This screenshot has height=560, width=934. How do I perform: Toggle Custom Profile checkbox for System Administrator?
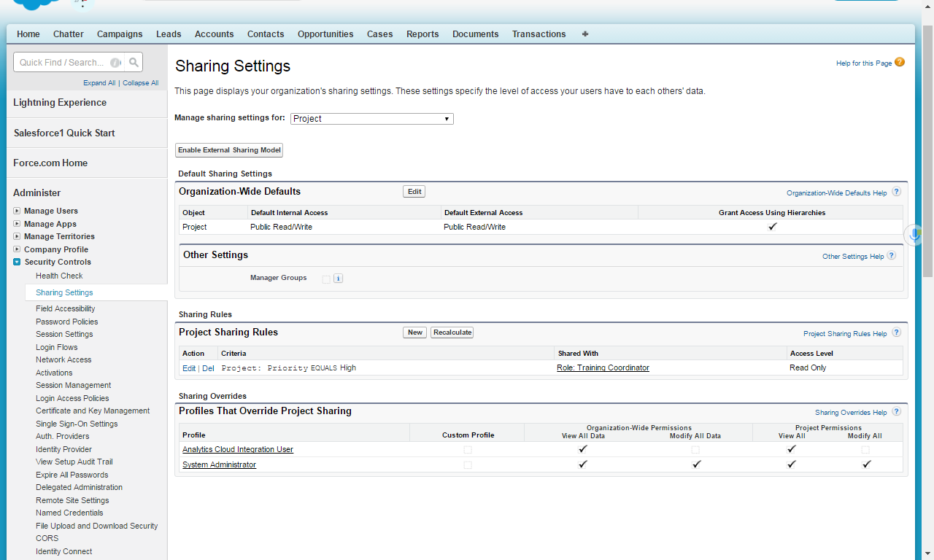(x=468, y=465)
